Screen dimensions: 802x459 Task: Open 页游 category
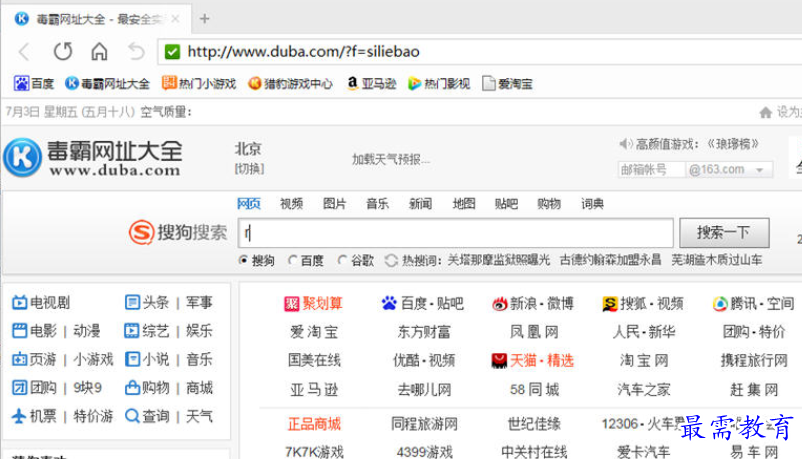click(34, 359)
